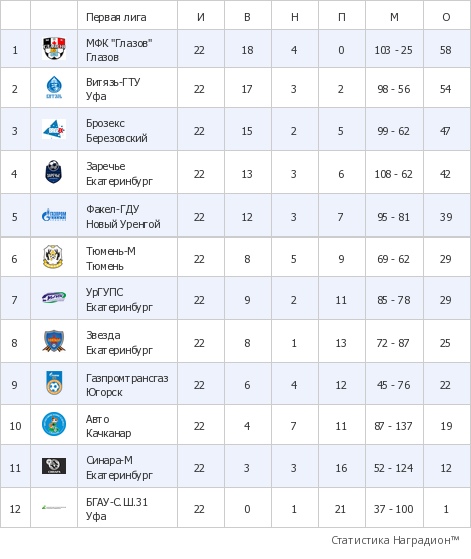Image resolution: width=471 pixels, height=559 pixels.
Task: Open the Факел-ГДУ Gazprom logo
Action: click(x=54, y=215)
